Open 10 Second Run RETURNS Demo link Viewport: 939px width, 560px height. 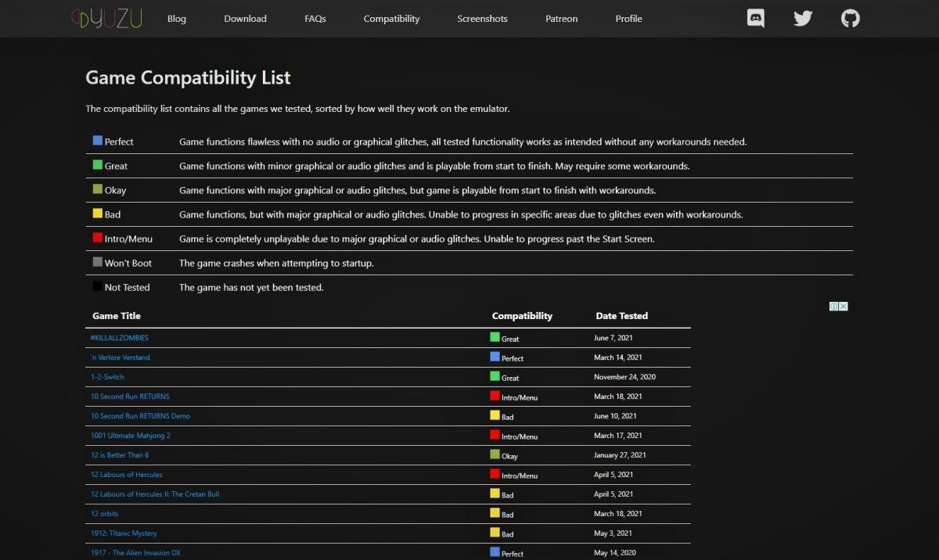pos(141,416)
